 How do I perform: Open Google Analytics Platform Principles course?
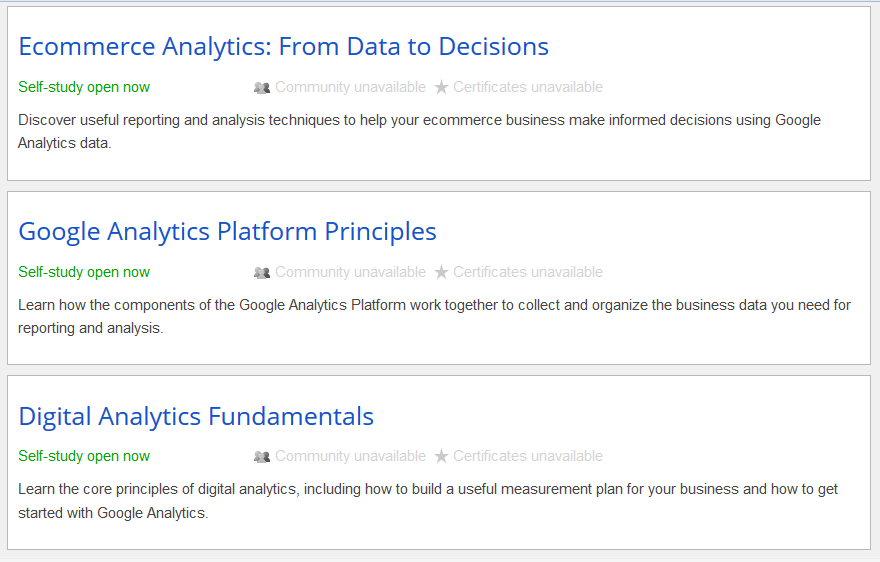point(227,232)
